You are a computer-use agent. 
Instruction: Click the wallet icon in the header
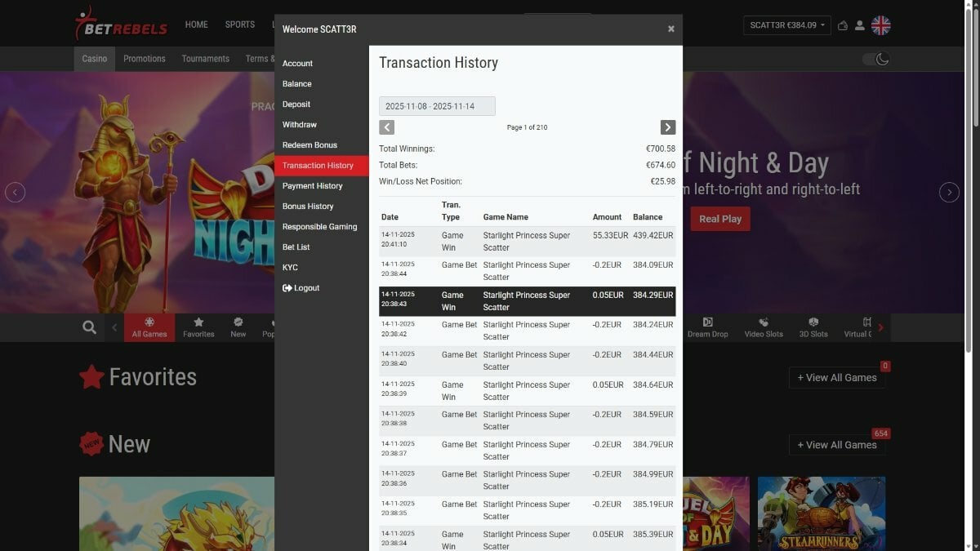pos(843,25)
